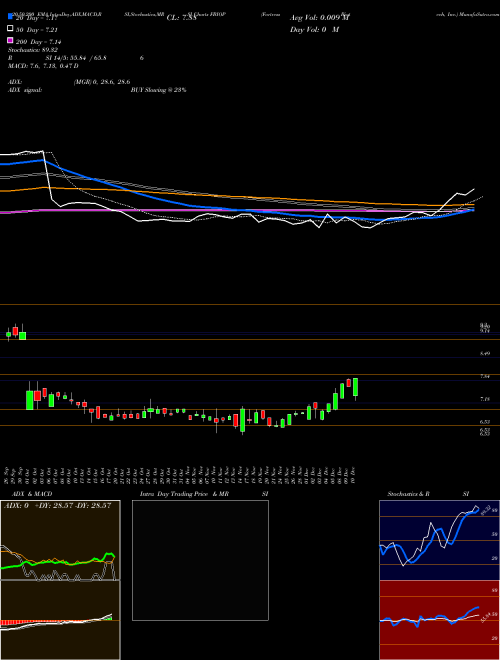
Task: Click the 'ADX: 0 +DY: 28.57 -DY: 28.57' readout
Action: [x=57, y=505]
